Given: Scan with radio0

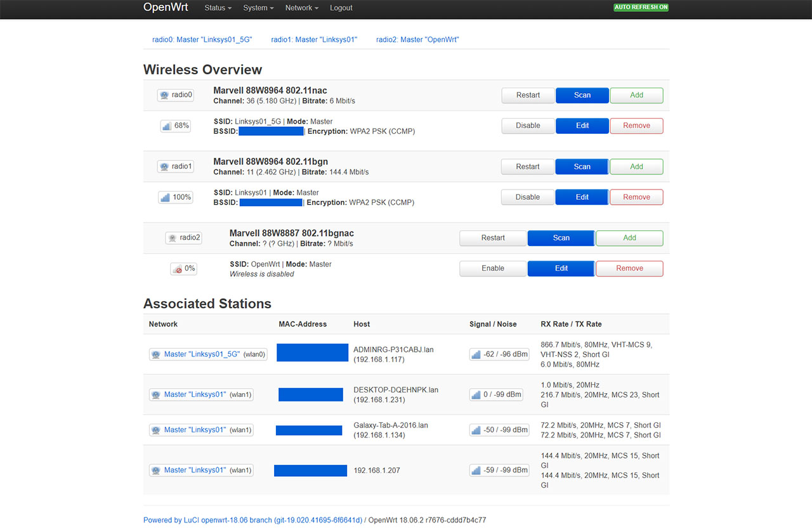Looking at the screenshot, I should (x=582, y=95).
